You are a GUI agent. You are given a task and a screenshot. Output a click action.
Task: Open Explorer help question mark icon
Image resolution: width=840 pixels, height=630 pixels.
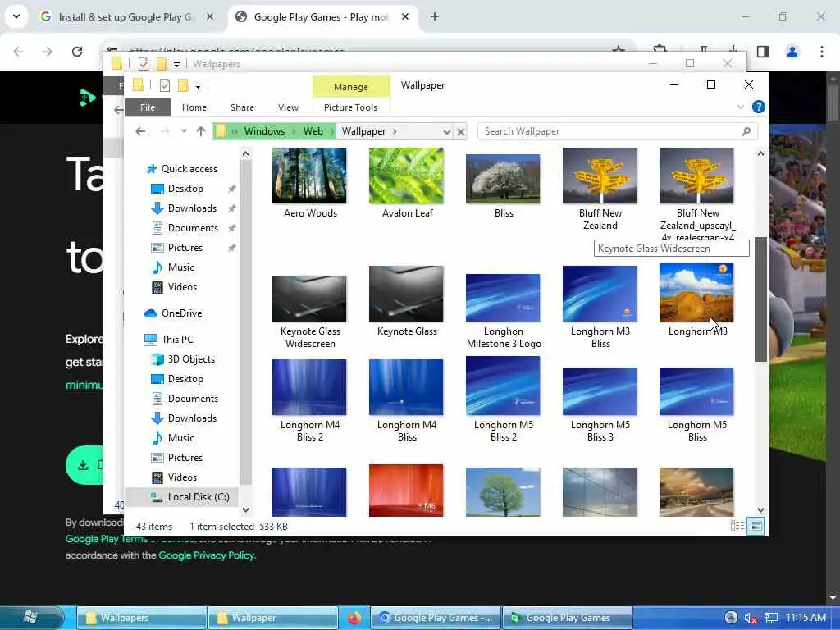pyautogui.click(x=758, y=107)
